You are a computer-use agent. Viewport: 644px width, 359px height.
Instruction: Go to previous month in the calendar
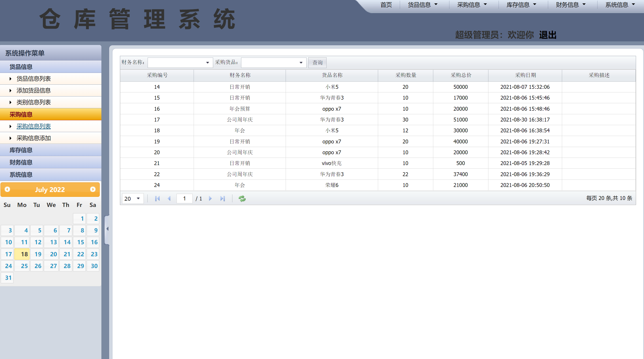(x=7, y=189)
